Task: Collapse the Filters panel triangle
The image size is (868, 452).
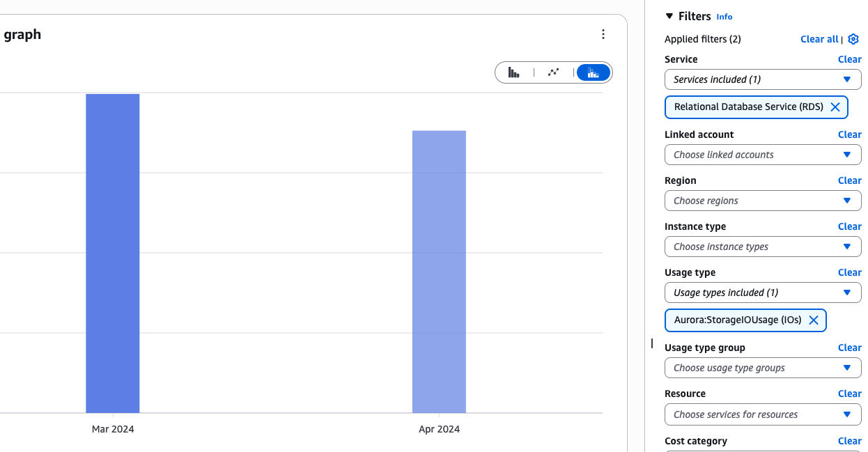Action: 669,16
